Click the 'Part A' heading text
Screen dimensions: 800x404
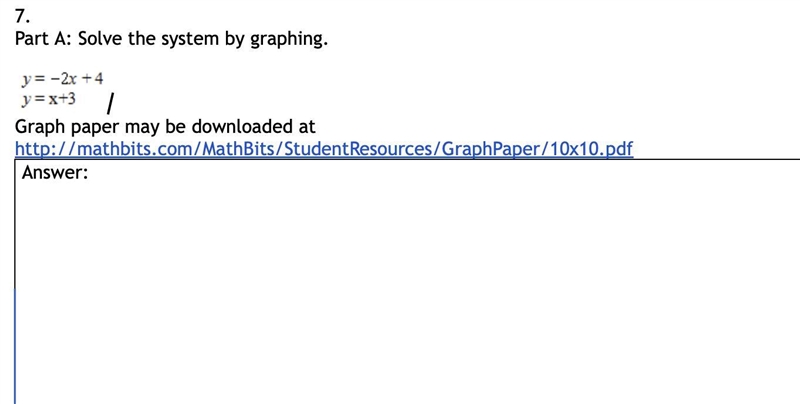[x=44, y=38]
